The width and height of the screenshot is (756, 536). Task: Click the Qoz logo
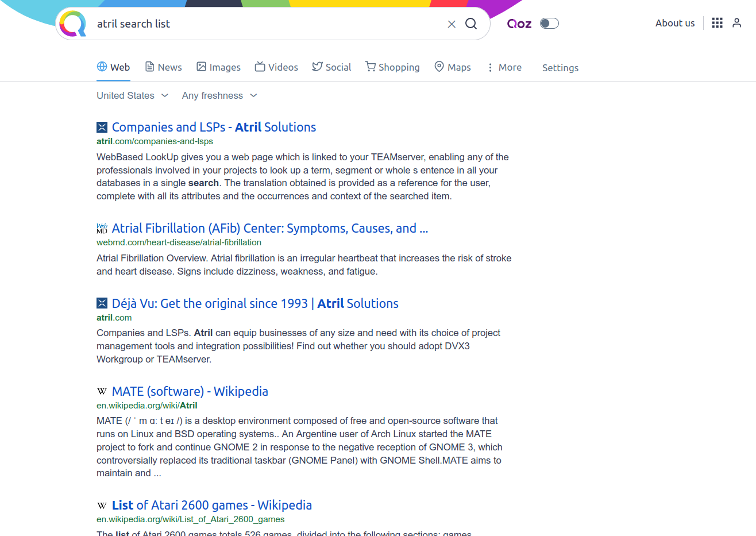[x=519, y=24]
